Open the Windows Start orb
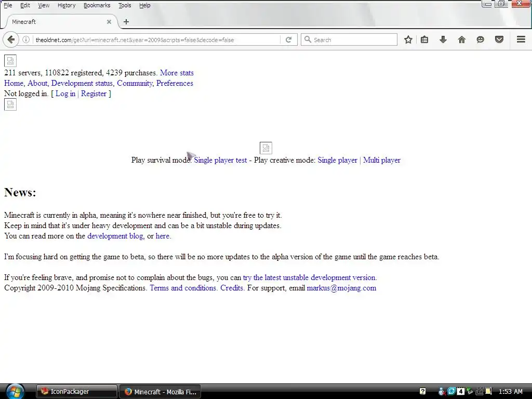 coord(15,392)
